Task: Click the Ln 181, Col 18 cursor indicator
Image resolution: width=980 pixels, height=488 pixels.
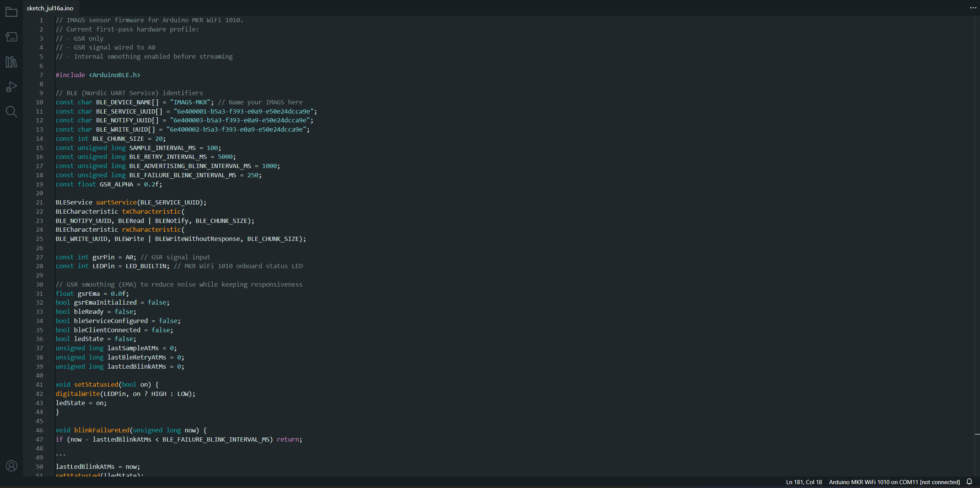Action: [x=804, y=482]
